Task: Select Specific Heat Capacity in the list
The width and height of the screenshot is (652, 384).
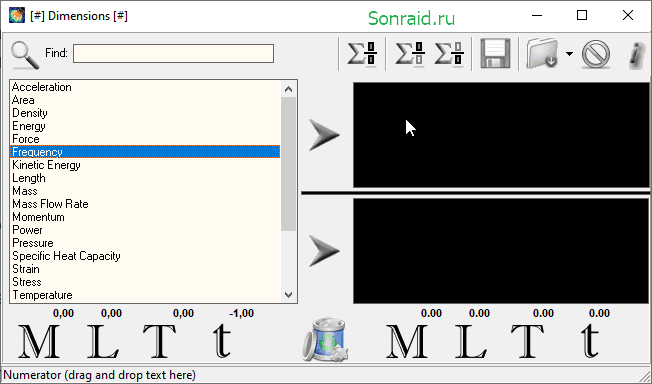Action: pyautogui.click(x=145, y=255)
